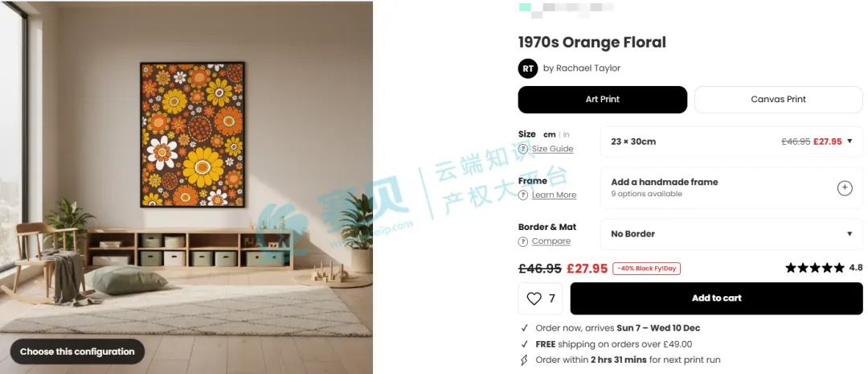The width and height of the screenshot is (868, 374).
Task: Click Choose this configuration button
Action: click(77, 351)
